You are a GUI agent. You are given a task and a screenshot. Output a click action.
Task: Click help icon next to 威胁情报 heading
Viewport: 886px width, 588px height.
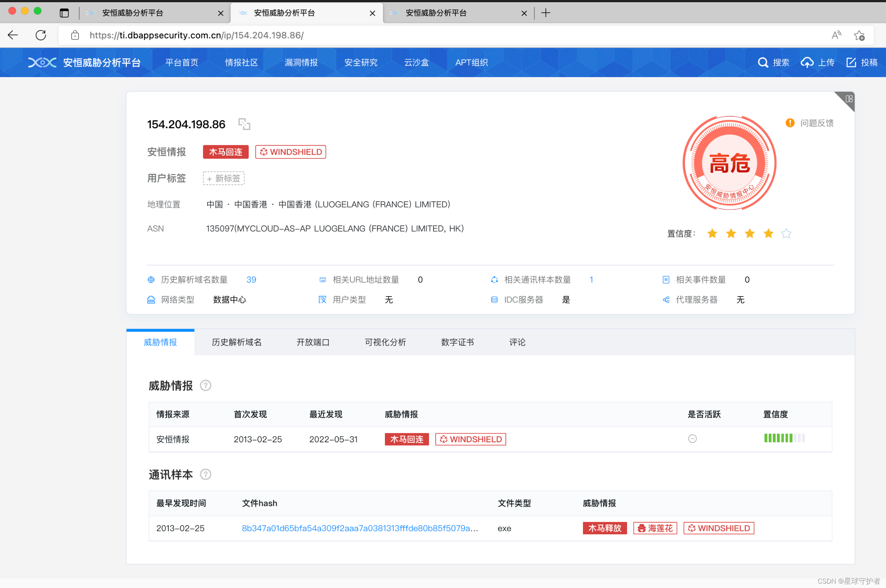coord(206,386)
